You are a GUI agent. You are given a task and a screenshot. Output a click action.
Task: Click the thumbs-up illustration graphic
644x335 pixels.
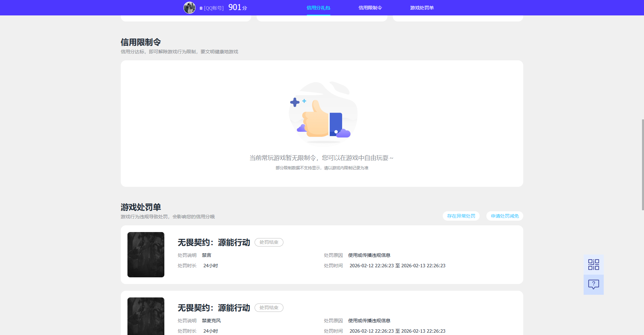(x=323, y=114)
